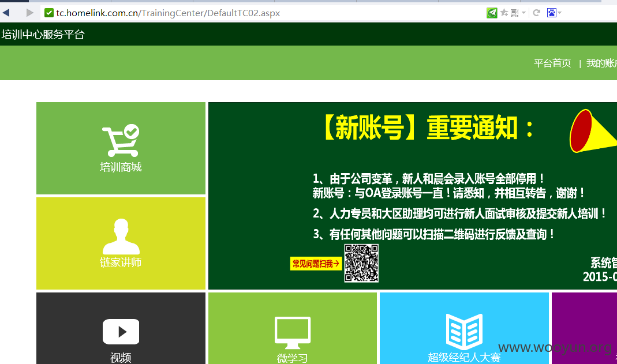Screen dimensions: 617x364
Task: Click the 常见问题扫我 yellow button
Action: point(316,264)
